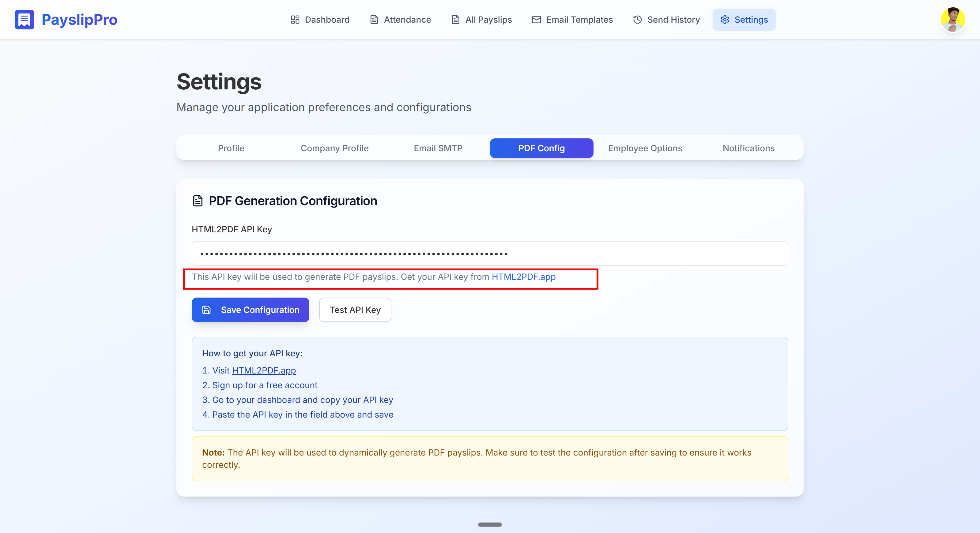The width and height of the screenshot is (980, 533).
Task: Click the floppy disk save icon
Action: point(206,310)
